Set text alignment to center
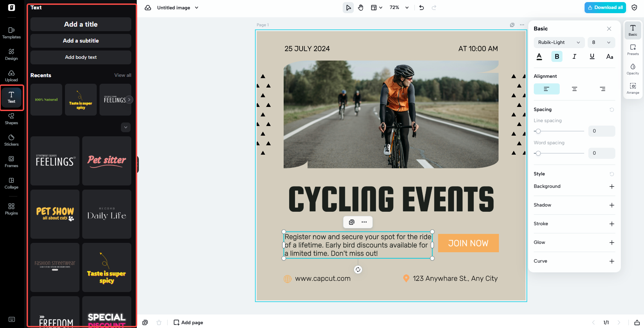 pyautogui.click(x=575, y=89)
